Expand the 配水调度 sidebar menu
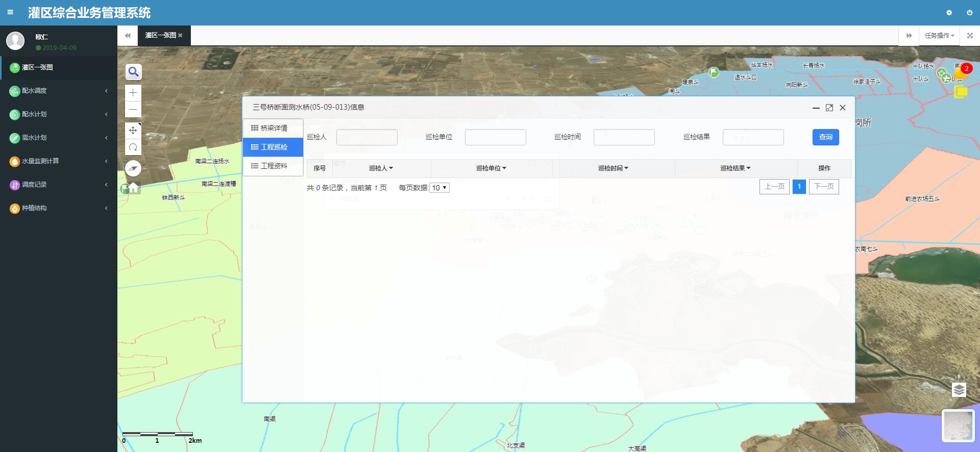This screenshot has height=452, width=980. click(x=58, y=91)
